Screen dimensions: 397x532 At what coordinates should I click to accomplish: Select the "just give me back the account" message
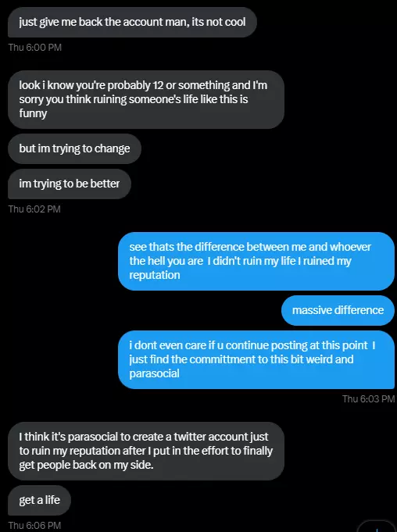pyautogui.click(x=132, y=23)
